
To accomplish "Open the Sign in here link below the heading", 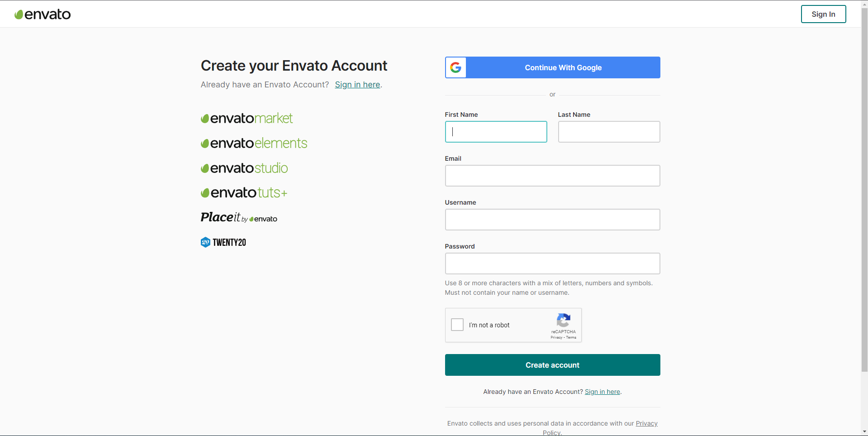I will click(x=357, y=85).
